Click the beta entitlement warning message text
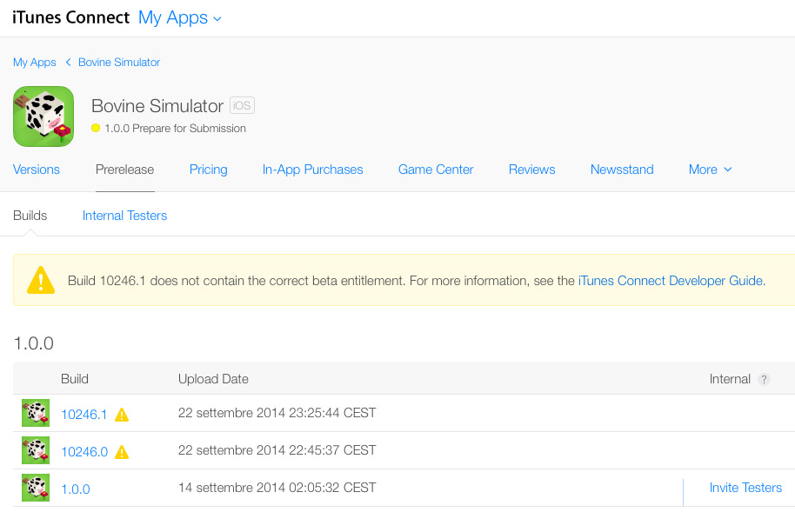This screenshot has height=532, width=795. point(321,281)
